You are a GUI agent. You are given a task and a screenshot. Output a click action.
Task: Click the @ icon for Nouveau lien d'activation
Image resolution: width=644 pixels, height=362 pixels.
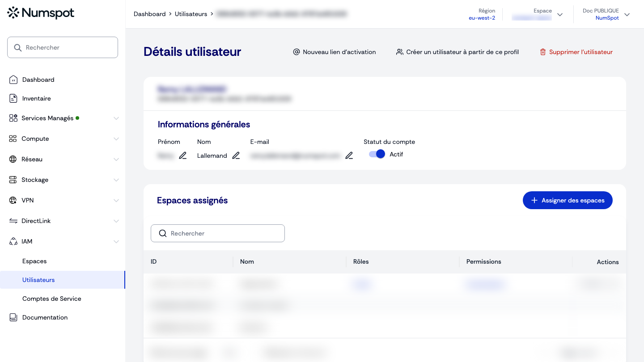point(296,52)
